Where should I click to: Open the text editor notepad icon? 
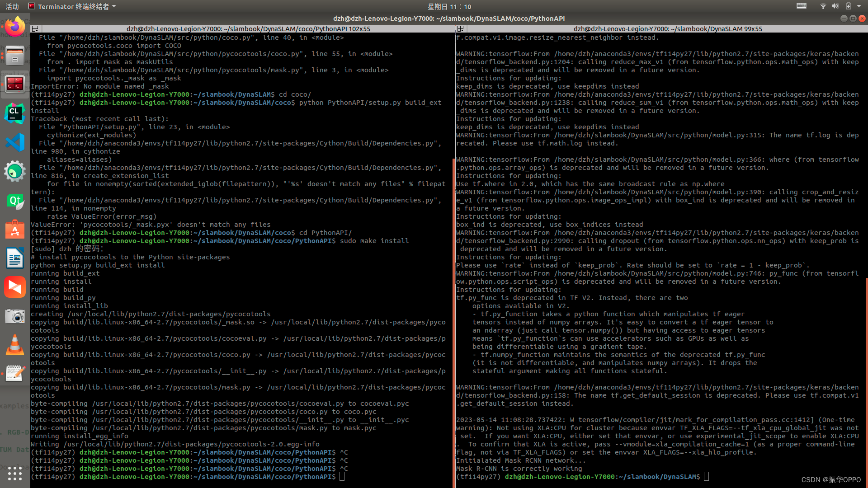(x=15, y=374)
